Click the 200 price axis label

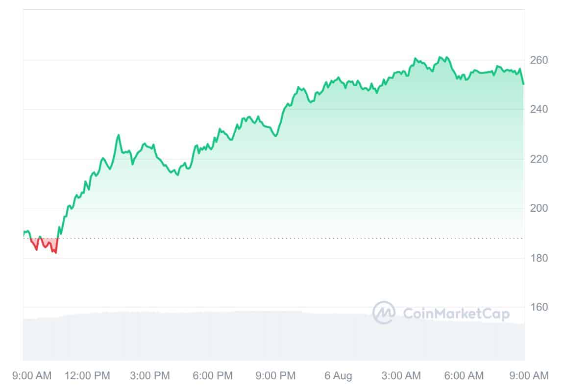[539, 208]
